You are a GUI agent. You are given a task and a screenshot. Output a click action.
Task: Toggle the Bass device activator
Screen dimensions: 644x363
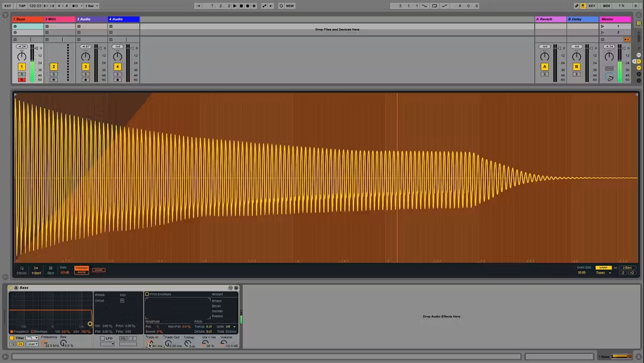[x=11, y=288]
